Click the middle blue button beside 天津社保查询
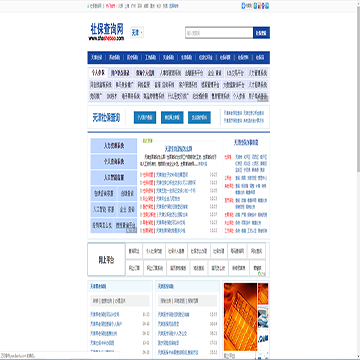This screenshot has width=360, height=360. click(172, 117)
